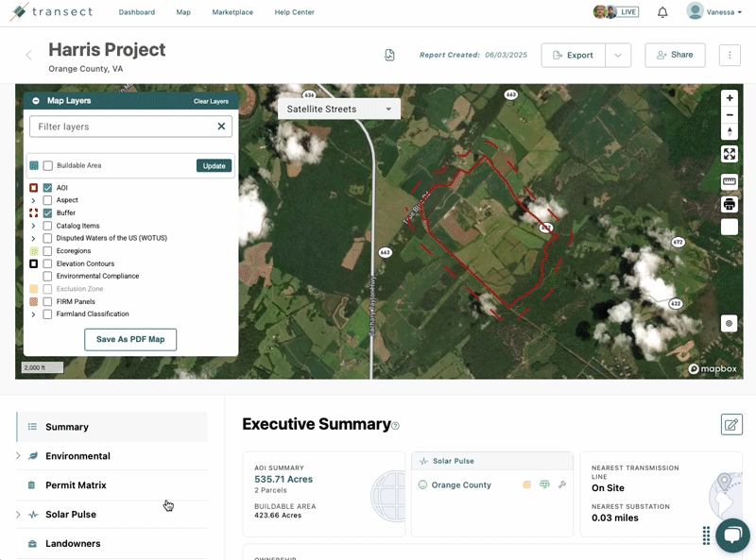This screenshot has width=756, height=560.
Task: Open the Marketplace menu item
Action: 232,12
